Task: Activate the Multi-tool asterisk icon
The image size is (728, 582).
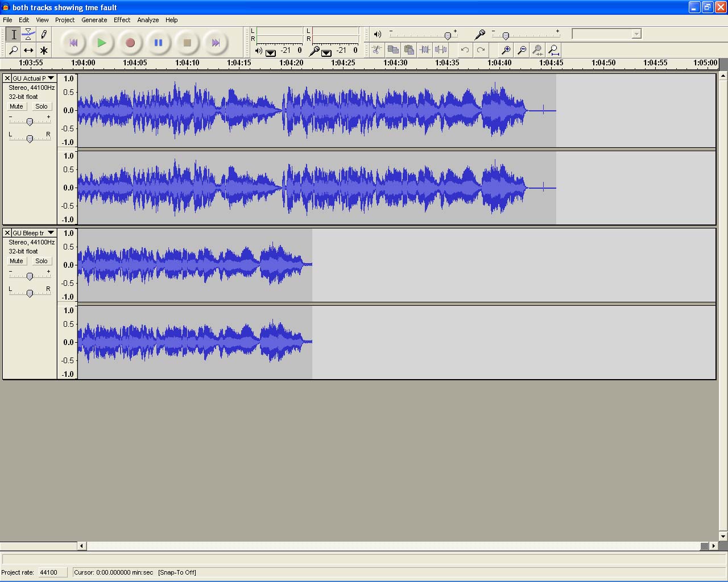Action: pyautogui.click(x=44, y=50)
